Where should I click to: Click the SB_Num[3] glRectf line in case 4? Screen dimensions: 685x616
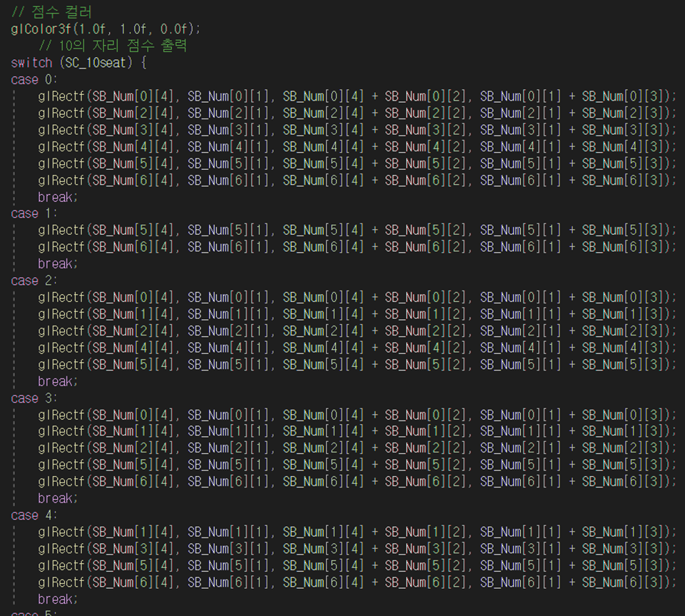pos(357,549)
